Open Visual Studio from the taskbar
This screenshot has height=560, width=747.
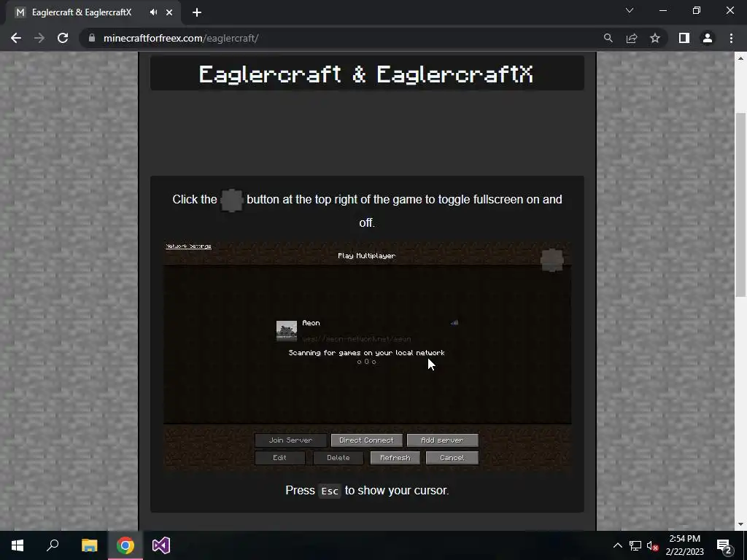coord(161,545)
